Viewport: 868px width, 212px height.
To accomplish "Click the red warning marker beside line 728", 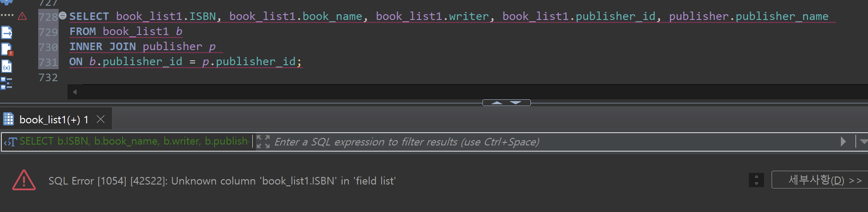I will click(22, 16).
